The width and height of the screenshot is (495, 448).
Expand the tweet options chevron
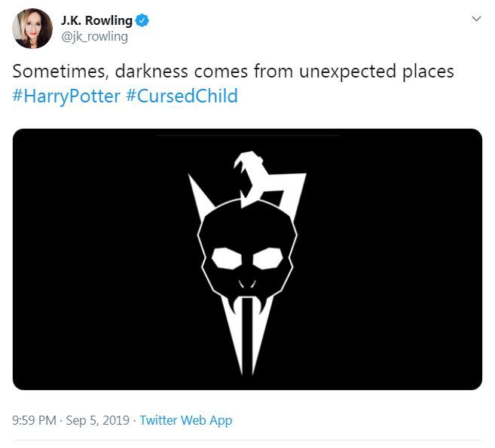coord(475,19)
